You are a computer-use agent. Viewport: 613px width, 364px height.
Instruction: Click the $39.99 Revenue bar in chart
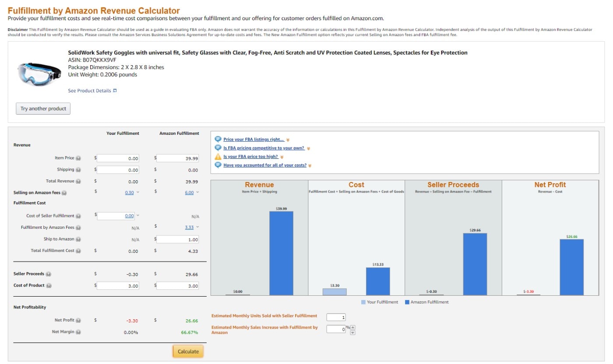click(281, 253)
